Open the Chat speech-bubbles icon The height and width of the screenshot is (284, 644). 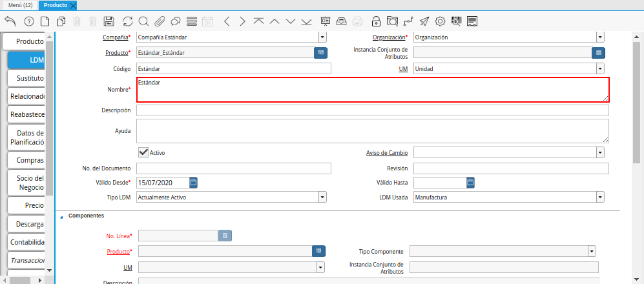(x=175, y=21)
